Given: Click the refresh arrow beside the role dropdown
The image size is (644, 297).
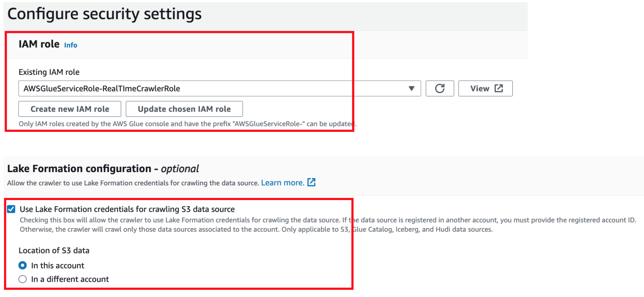Looking at the screenshot, I should [439, 88].
